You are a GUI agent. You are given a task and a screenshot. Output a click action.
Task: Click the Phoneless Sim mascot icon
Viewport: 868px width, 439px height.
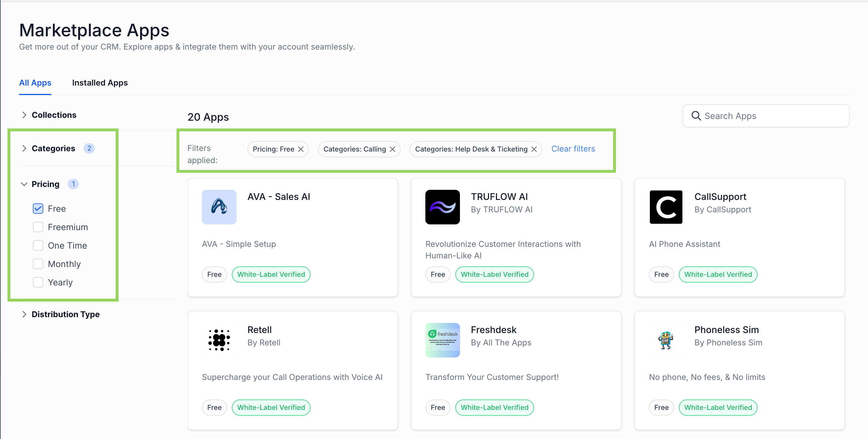click(666, 340)
